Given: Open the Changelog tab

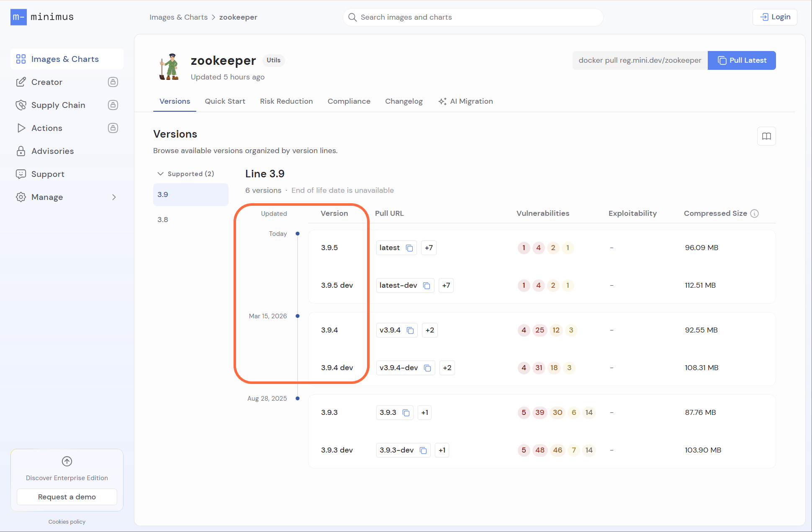Looking at the screenshot, I should coord(404,102).
